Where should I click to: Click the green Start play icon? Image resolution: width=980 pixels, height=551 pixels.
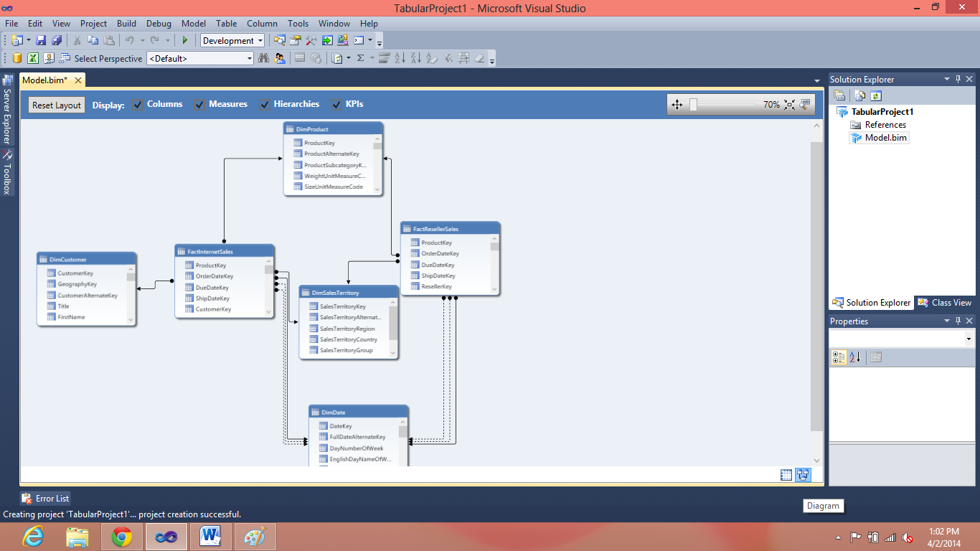tap(184, 41)
